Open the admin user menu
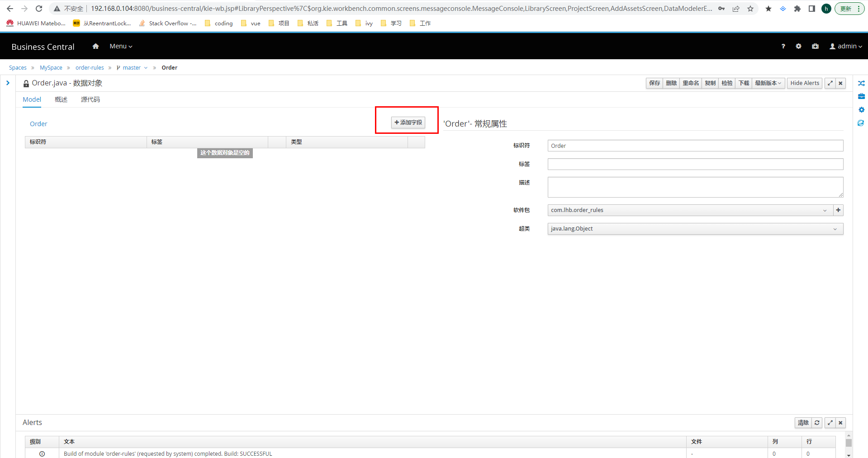This screenshot has height=458, width=868. click(x=845, y=46)
